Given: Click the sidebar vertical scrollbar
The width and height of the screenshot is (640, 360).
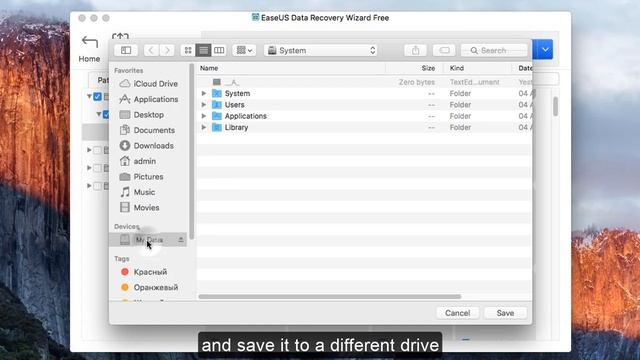Looking at the screenshot, I should tap(191, 152).
